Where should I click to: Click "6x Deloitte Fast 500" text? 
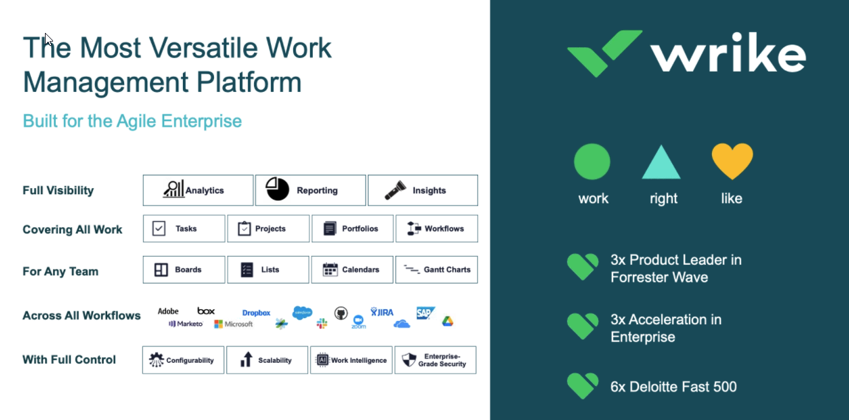click(674, 387)
